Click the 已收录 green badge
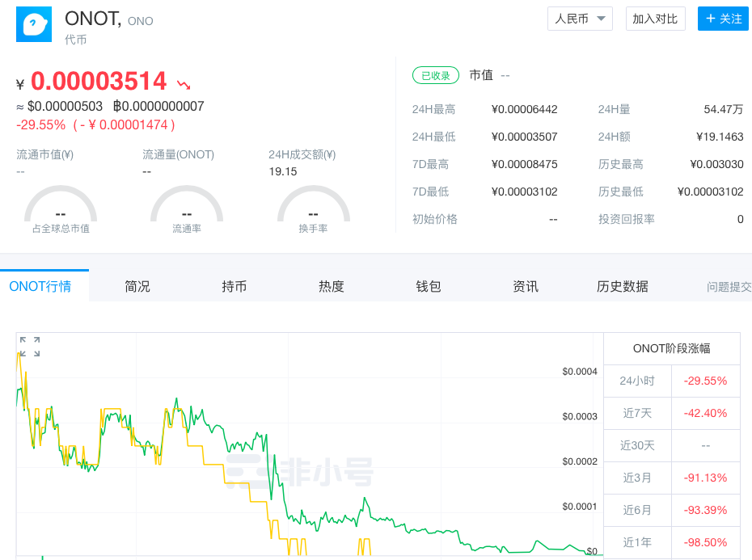Image resolution: width=752 pixels, height=560 pixels. [x=435, y=75]
